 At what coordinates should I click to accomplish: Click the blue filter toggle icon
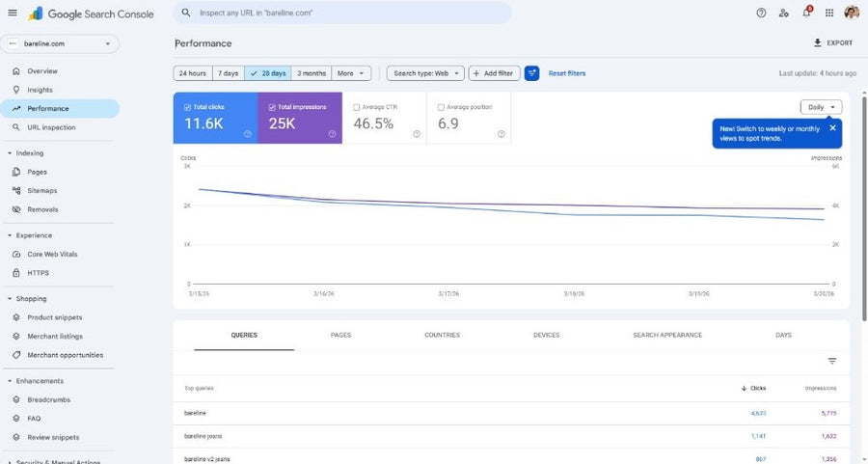point(532,73)
